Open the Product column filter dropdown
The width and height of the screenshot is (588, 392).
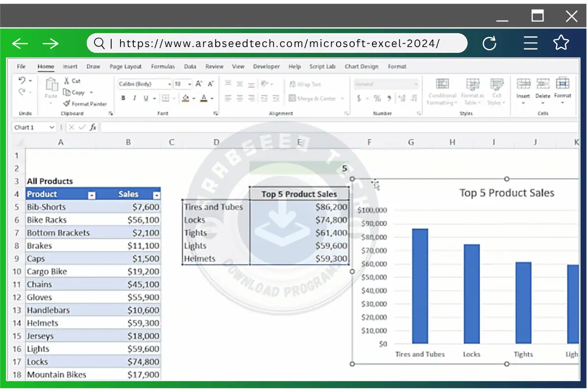91,195
